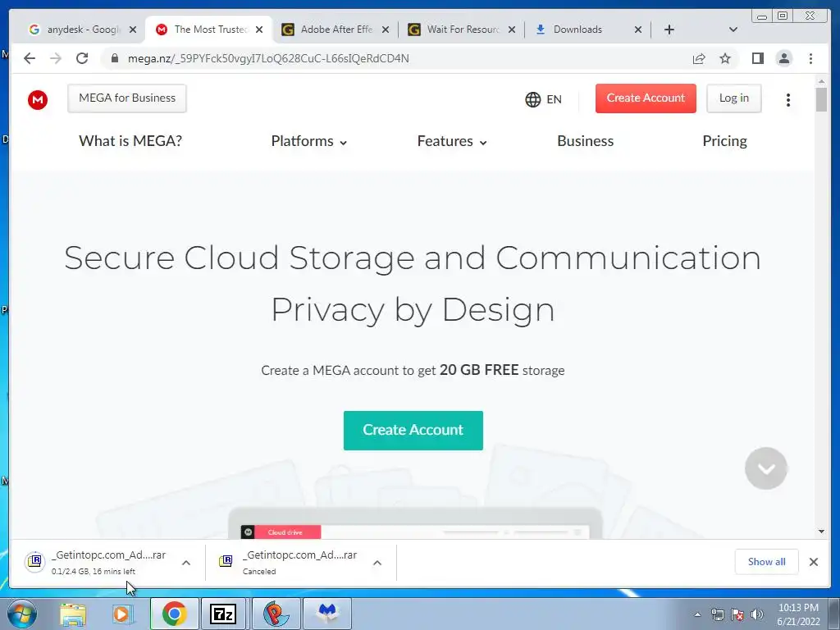This screenshot has width=840, height=630.
Task: Switch to the Adobe After Effects tab
Action: pos(336,30)
